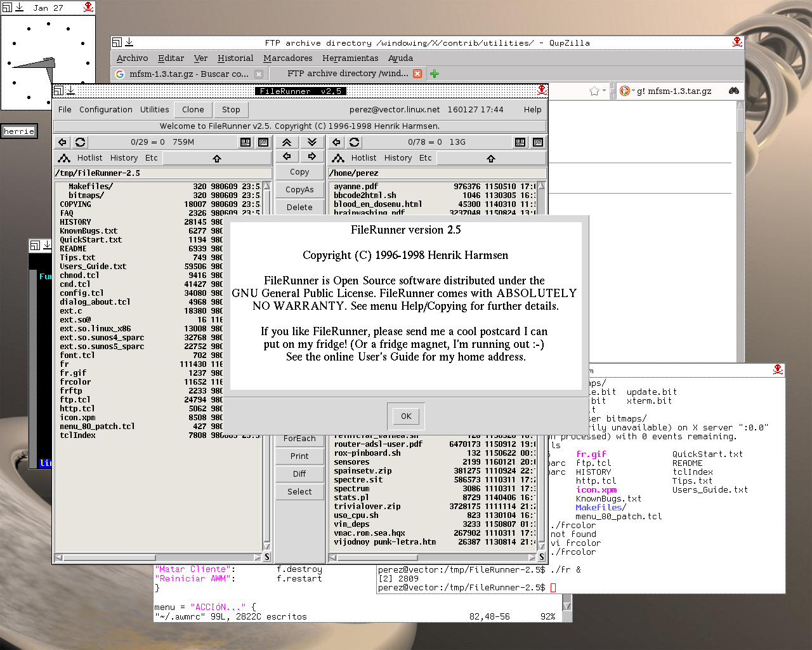Click the Delete button
Image resolution: width=812 pixels, height=650 pixels.
299,208
